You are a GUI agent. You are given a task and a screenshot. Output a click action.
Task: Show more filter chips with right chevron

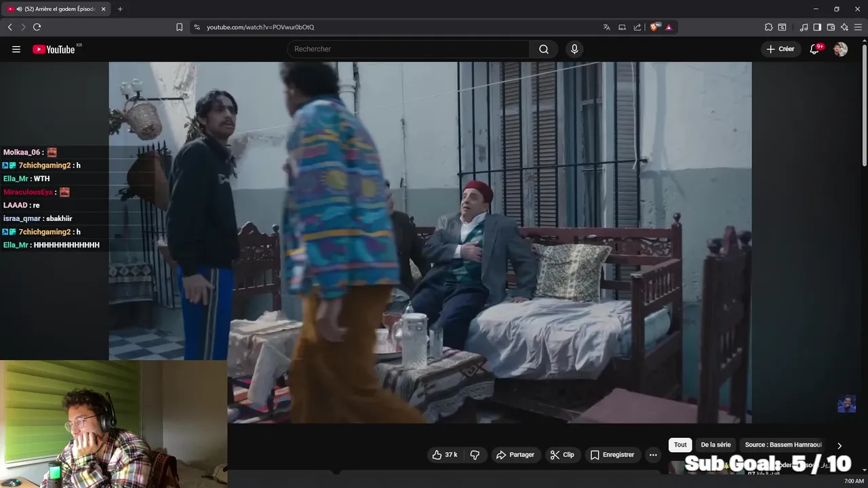[x=840, y=445]
